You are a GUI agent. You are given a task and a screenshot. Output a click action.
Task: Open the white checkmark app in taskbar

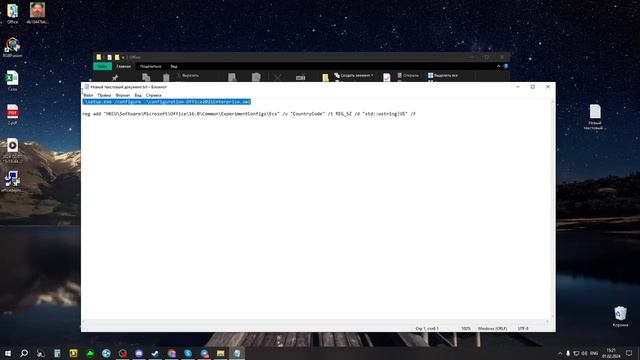[x=155, y=353]
